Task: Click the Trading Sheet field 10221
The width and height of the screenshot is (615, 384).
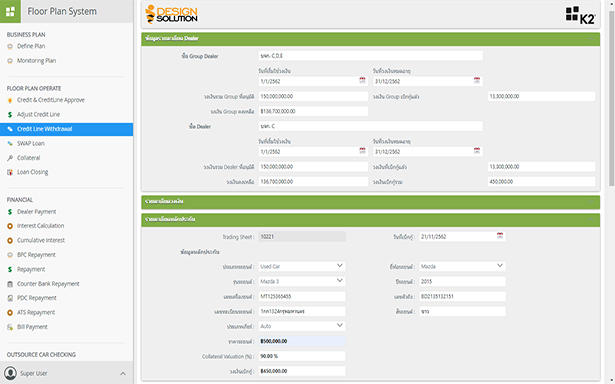Action: point(302,237)
